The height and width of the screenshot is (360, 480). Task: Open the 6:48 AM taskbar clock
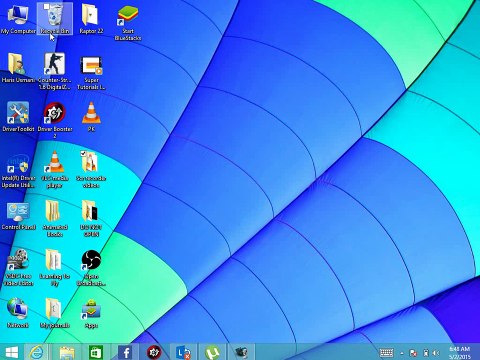pyautogui.click(x=460, y=353)
